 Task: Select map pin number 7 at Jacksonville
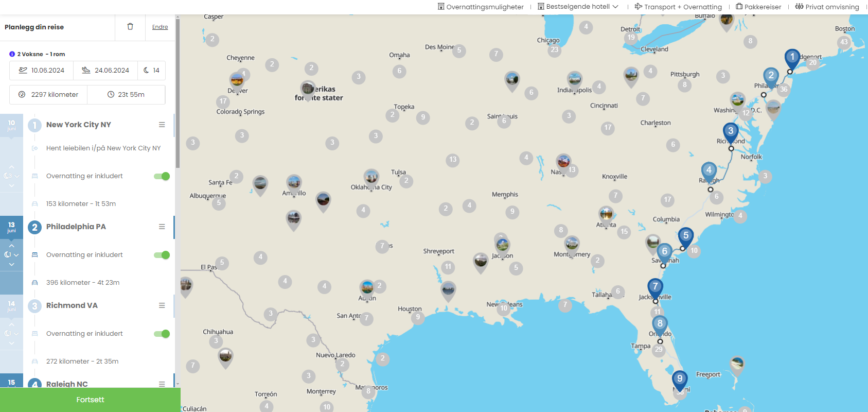(x=655, y=287)
